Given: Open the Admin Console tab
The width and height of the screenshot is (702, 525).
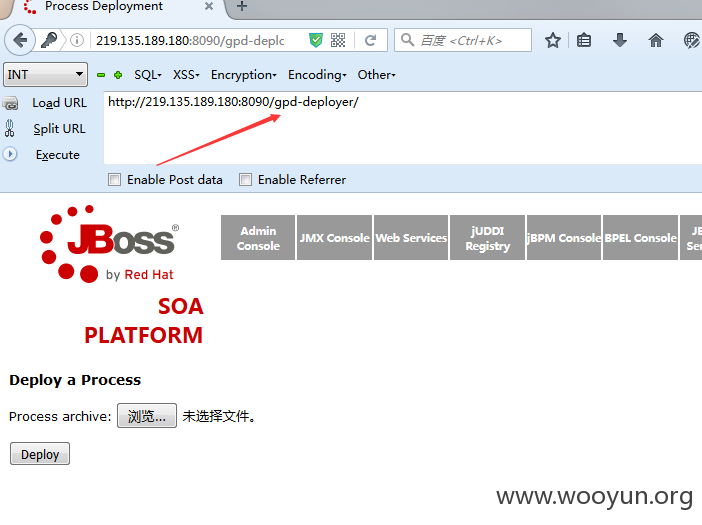Looking at the screenshot, I should click(258, 238).
